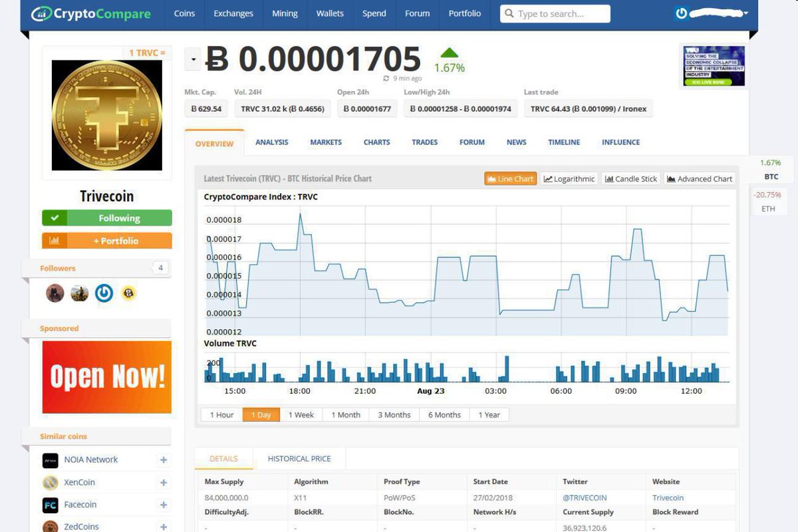Switch to the Timeline tab
The width and height of the screenshot is (798, 532).
point(564,142)
